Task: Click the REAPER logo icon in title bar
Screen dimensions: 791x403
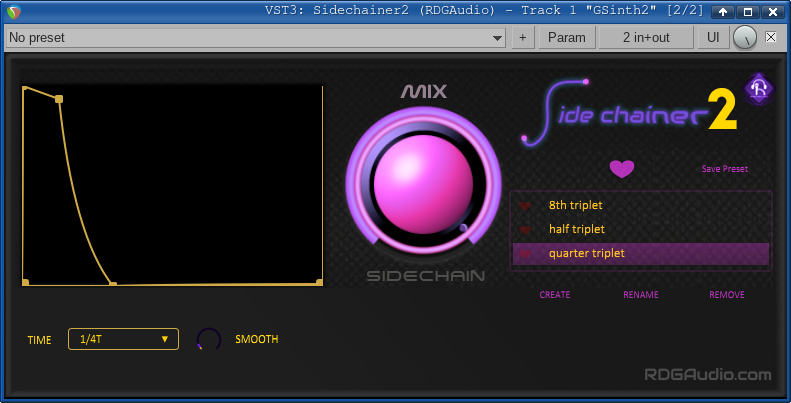Action: coord(14,11)
